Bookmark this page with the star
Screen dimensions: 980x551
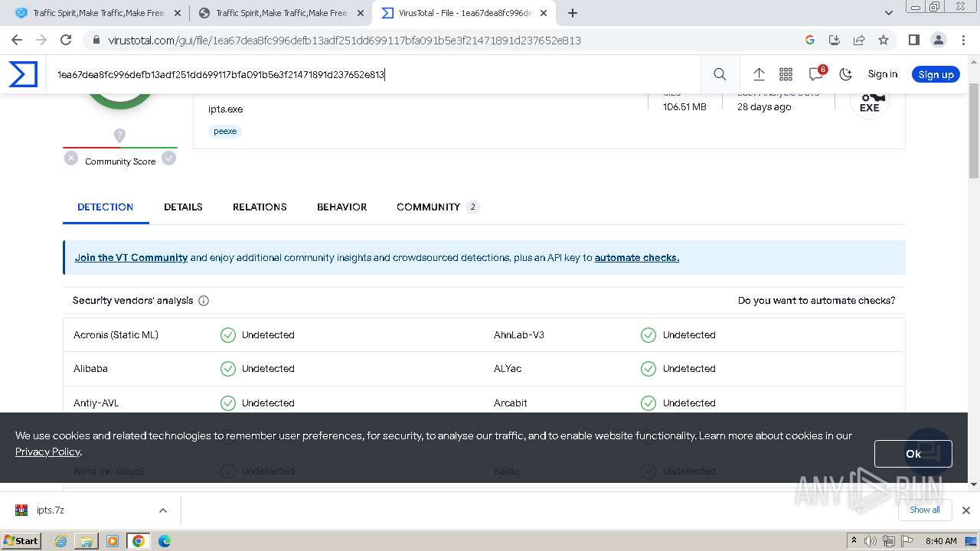[x=884, y=41]
